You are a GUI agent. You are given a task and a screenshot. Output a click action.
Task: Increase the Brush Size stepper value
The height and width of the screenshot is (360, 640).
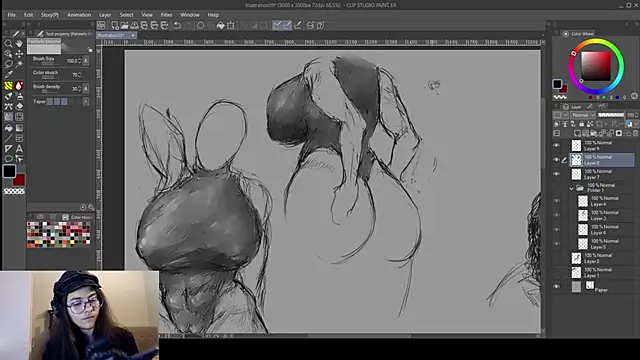tap(80, 59)
